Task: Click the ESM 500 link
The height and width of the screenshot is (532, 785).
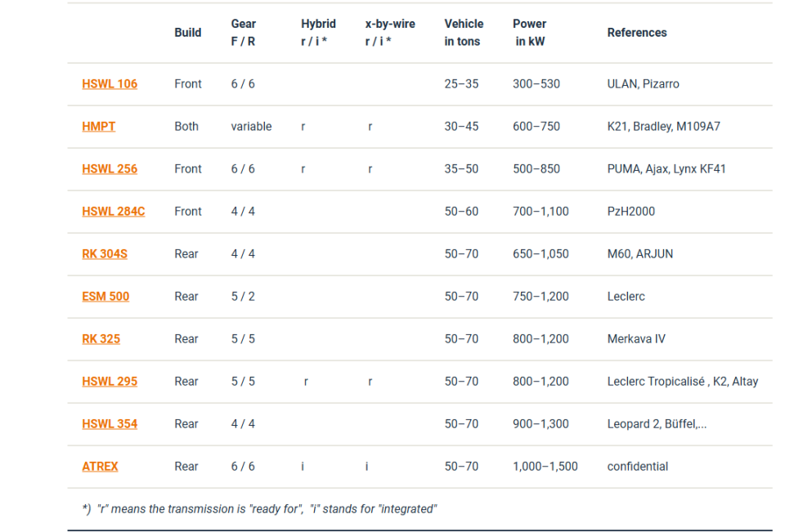Action: pyautogui.click(x=105, y=297)
